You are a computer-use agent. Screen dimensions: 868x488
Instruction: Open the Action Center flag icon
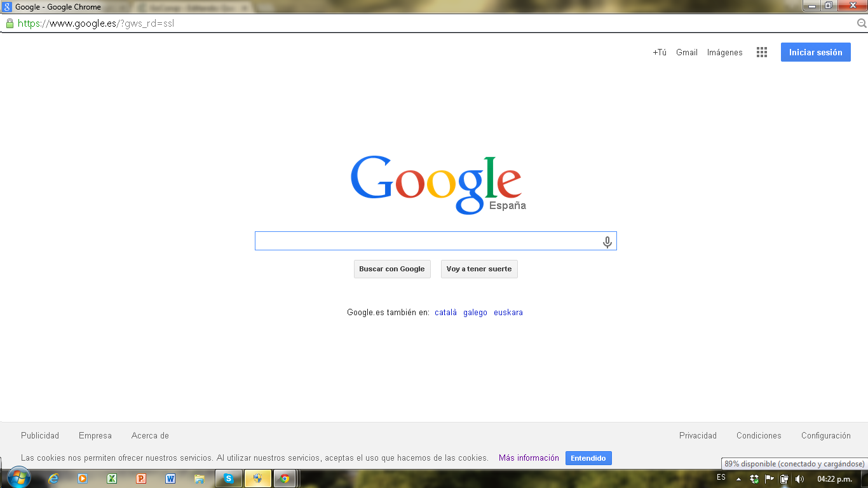point(769,479)
